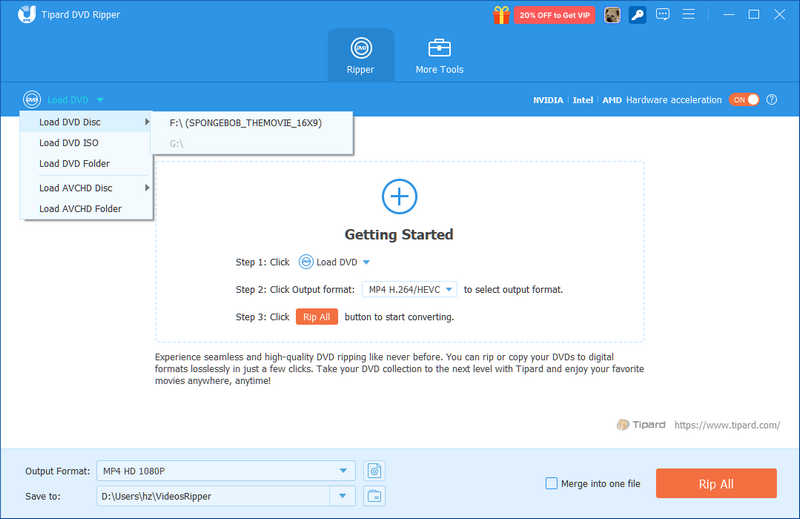Screen dimensions: 800x519
Task: Click the Save to path field
Action: [213, 496]
